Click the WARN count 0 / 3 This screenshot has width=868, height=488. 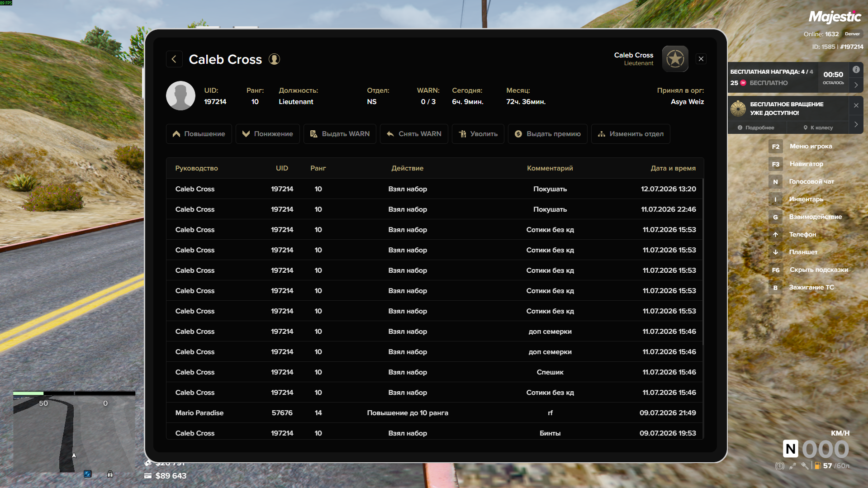click(x=428, y=102)
